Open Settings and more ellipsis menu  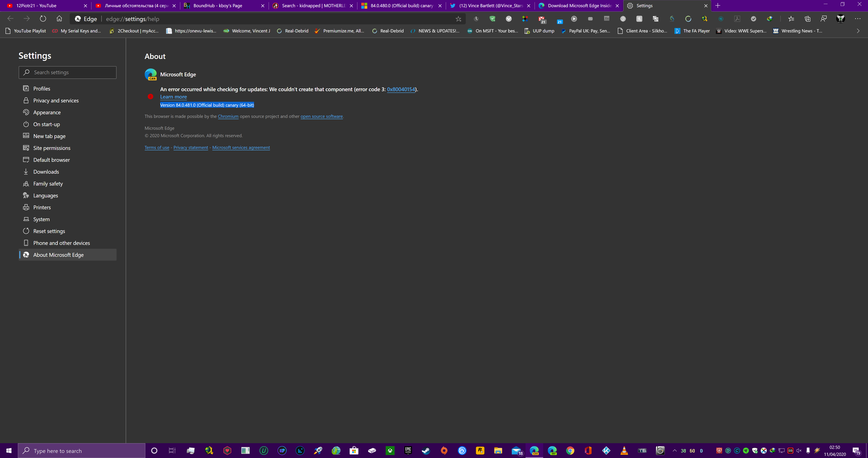coord(858,18)
